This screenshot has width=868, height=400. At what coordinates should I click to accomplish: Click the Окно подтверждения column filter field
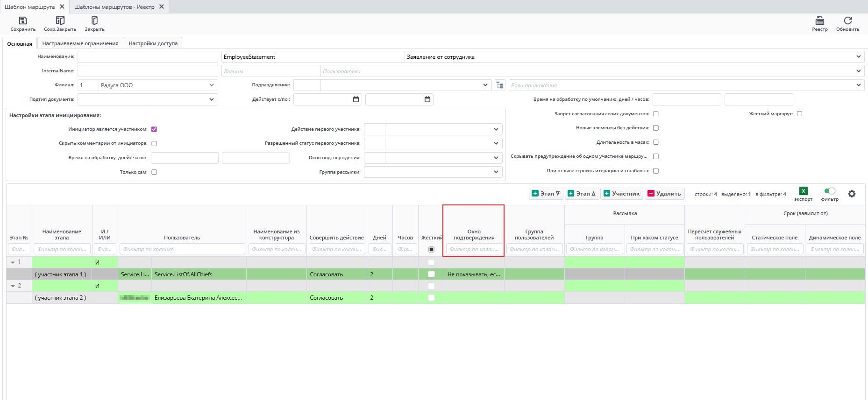coord(474,249)
